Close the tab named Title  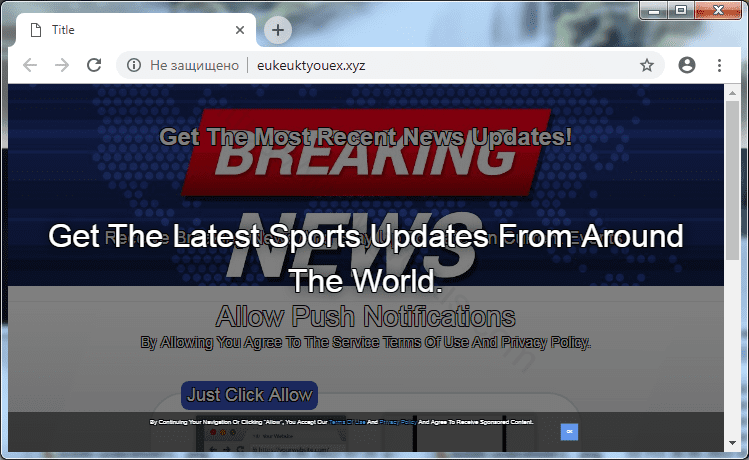click(x=240, y=30)
